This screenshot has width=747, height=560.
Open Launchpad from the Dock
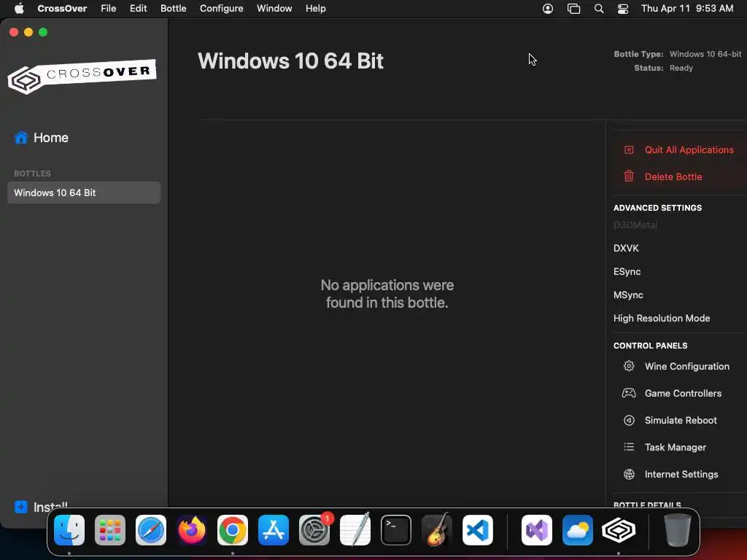[x=110, y=529]
